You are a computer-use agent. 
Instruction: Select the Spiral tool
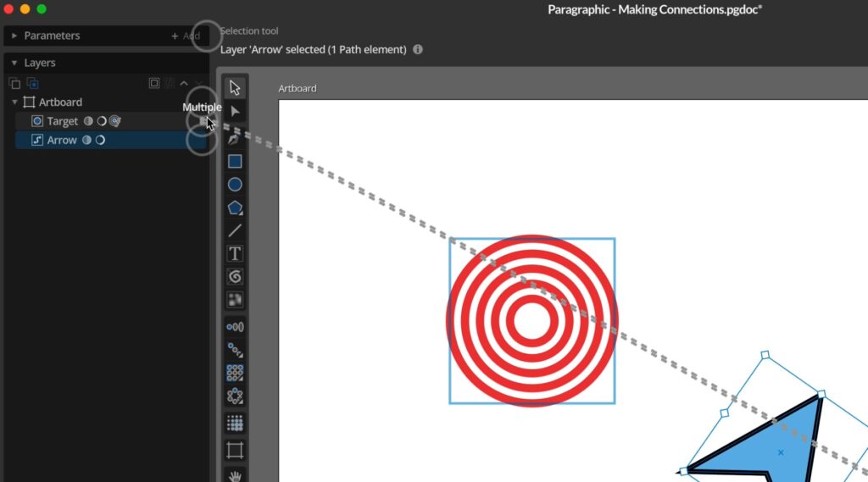[235, 276]
